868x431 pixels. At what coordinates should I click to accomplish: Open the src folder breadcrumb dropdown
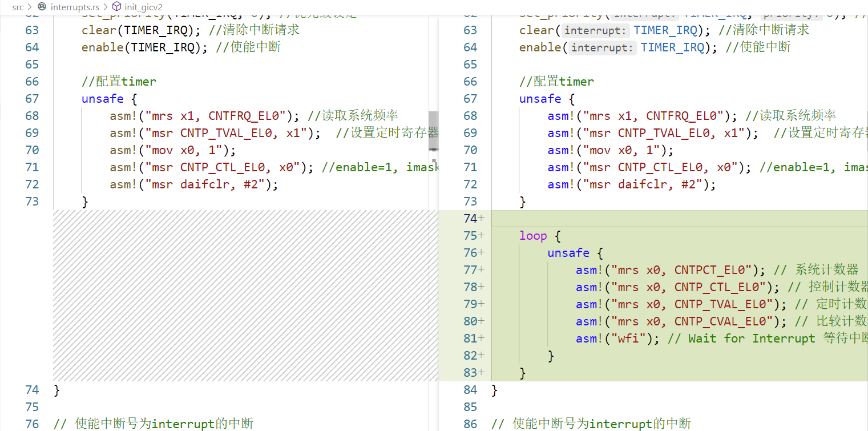[x=18, y=7]
